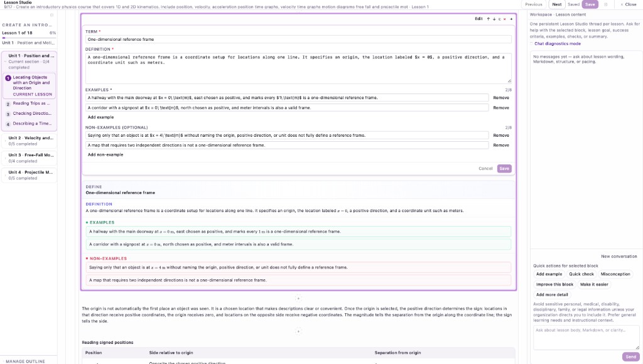Click the 'Separation from origin' column header
Image resolution: width=643 pixels, height=364 pixels.
(397, 353)
